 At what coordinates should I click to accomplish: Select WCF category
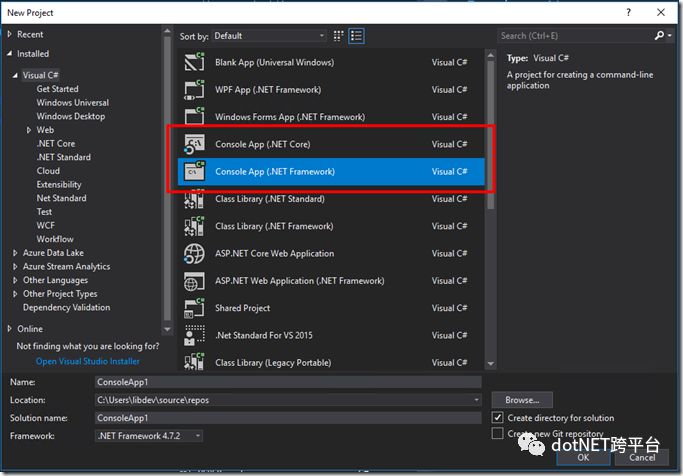(x=46, y=226)
